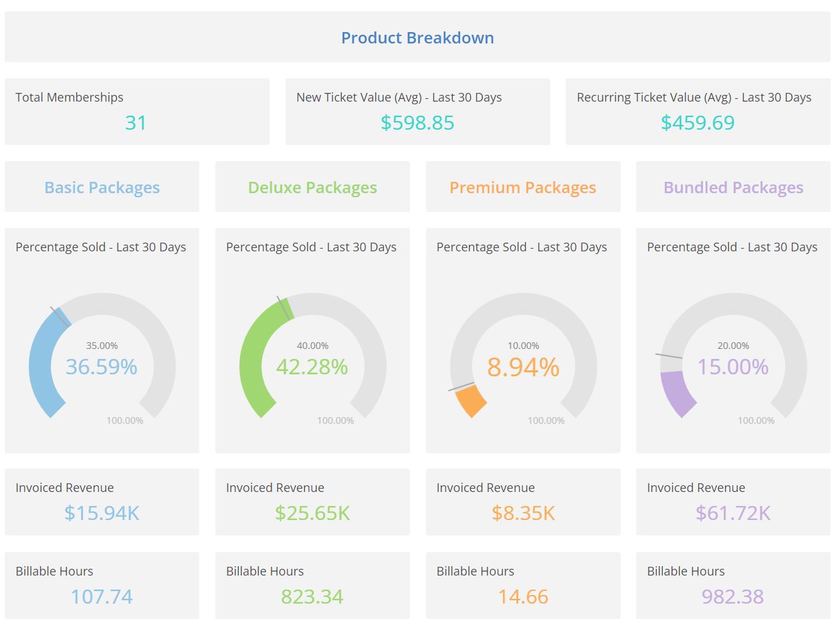
Task: Click the purple Bundled Packages gauge segment
Action: pos(677,392)
